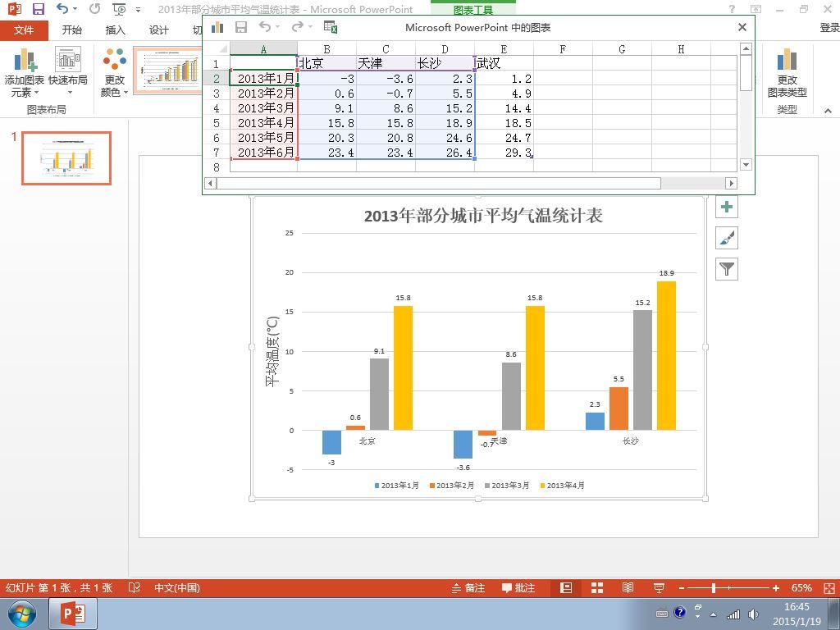Click the Save icon in PowerPoint title bar
The image size is (840, 630).
tap(39, 9)
